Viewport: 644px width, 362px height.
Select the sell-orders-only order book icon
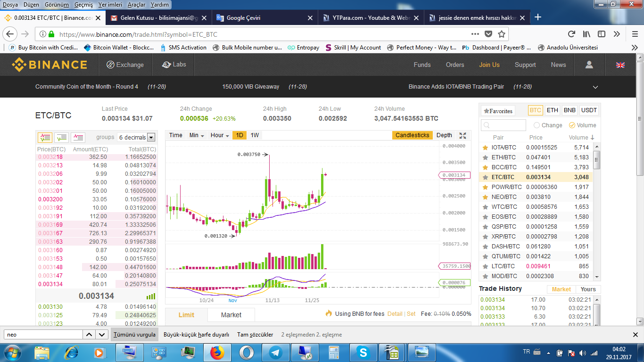78,138
